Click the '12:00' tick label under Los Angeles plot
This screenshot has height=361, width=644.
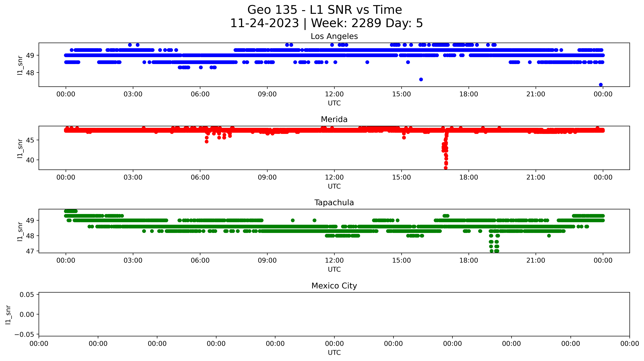click(x=334, y=94)
